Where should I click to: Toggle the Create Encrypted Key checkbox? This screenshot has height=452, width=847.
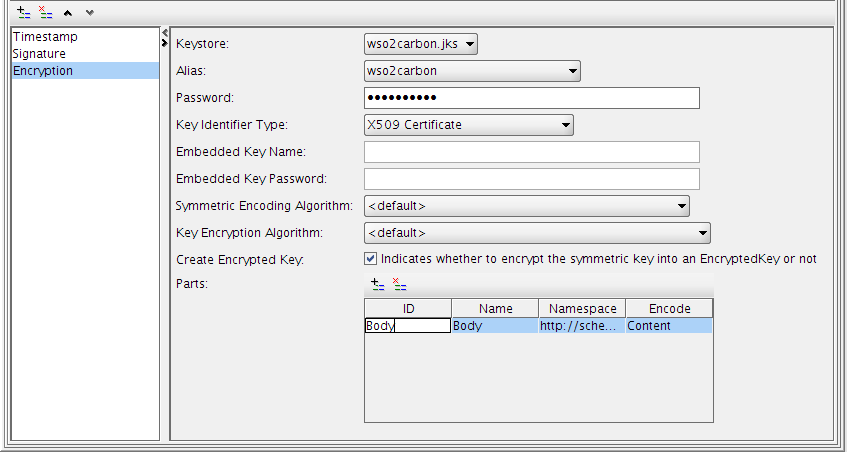pyautogui.click(x=371, y=259)
